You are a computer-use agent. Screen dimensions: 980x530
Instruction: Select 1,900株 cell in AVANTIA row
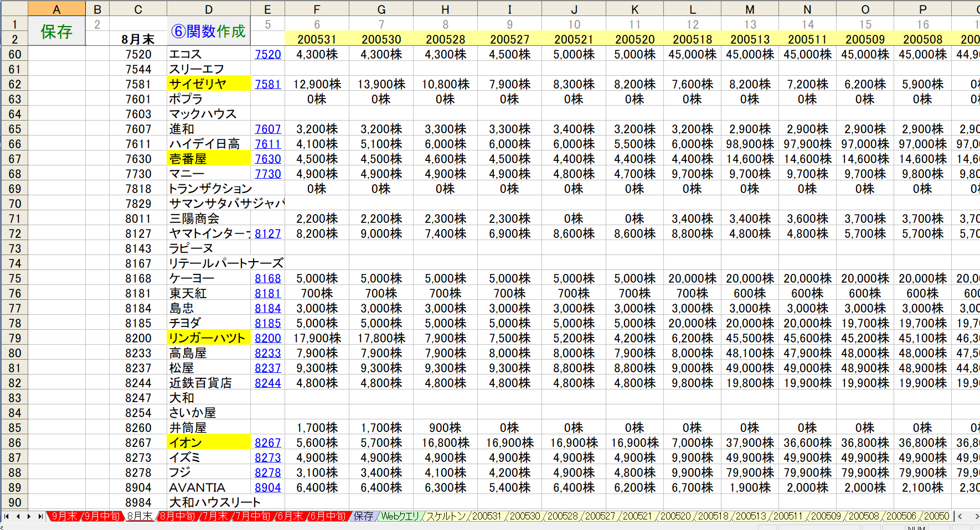point(750,487)
